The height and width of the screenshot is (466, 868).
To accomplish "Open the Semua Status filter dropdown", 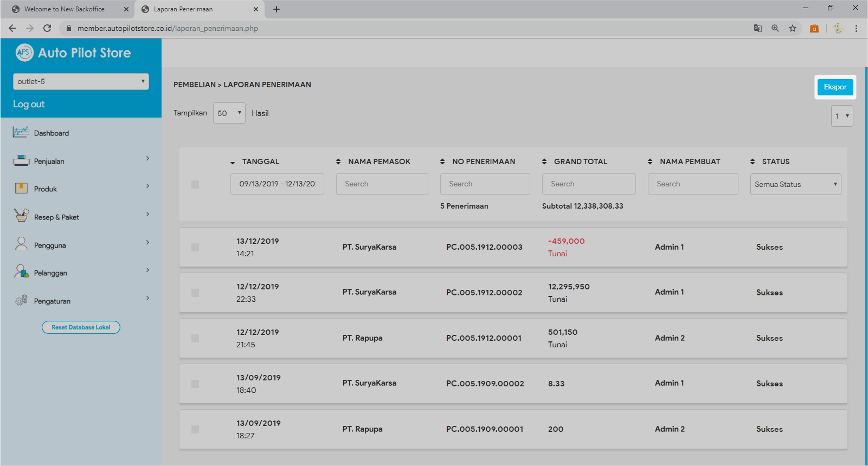I will click(795, 184).
